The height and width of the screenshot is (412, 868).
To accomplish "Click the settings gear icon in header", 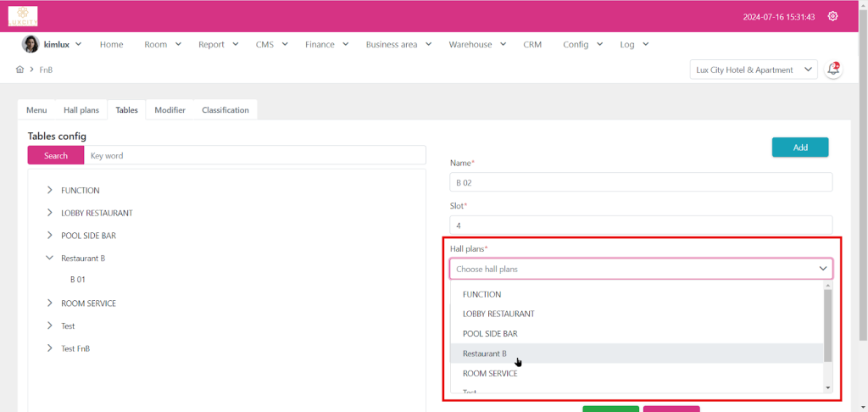I will point(832,16).
